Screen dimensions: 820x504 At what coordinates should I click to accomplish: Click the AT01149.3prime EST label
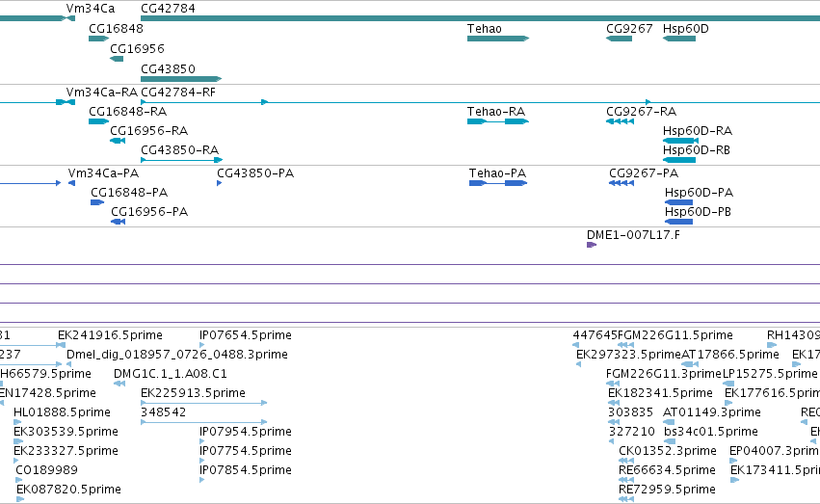tap(712, 412)
